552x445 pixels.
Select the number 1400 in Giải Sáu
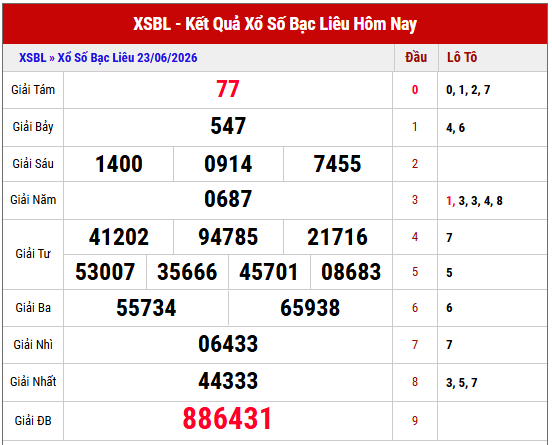[x=119, y=164]
